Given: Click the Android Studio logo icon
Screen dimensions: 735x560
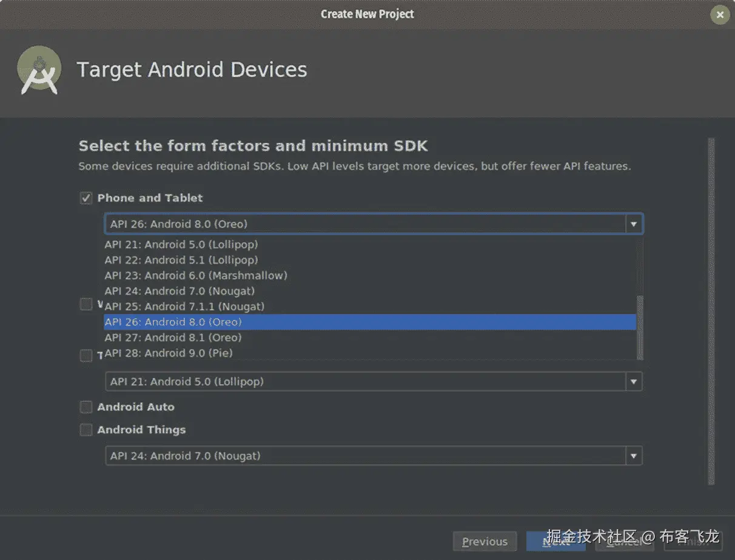Looking at the screenshot, I should [39, 70].
